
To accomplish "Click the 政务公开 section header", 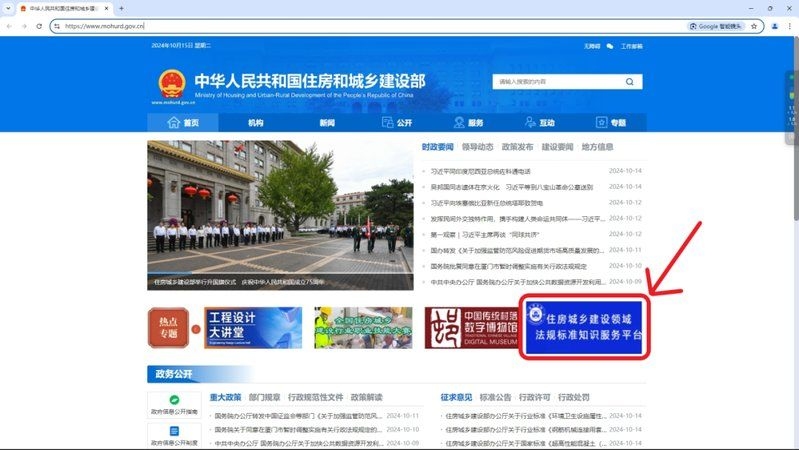I will point(174,374).
